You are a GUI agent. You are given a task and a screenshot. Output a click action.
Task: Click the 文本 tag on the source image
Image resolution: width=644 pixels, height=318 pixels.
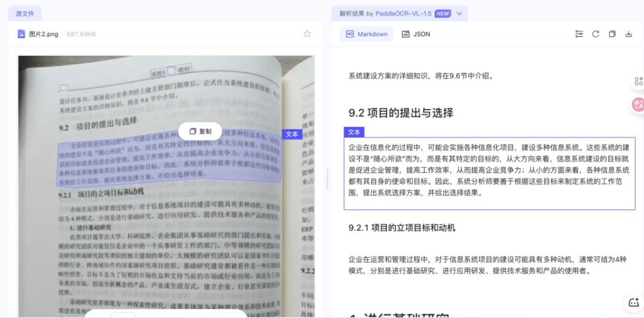tap(292, 134)
